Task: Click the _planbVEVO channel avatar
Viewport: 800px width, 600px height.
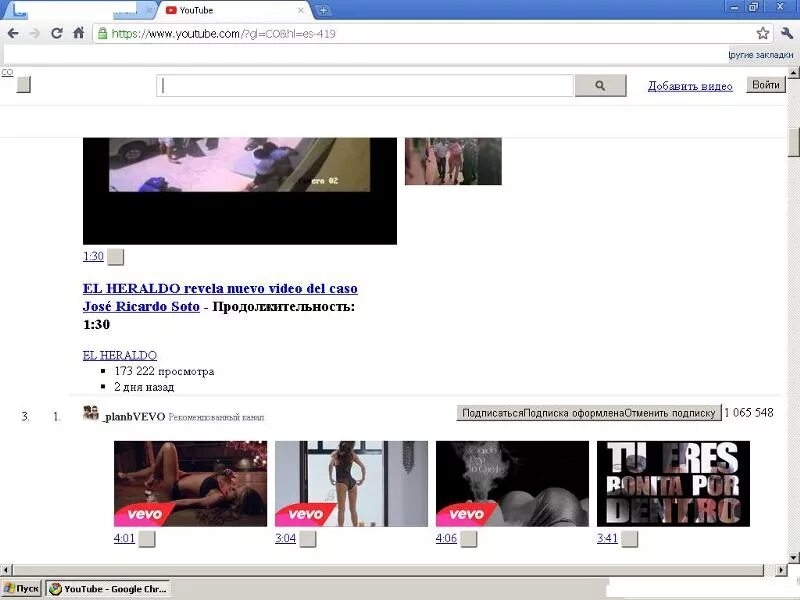Action: tap(91, 412)
